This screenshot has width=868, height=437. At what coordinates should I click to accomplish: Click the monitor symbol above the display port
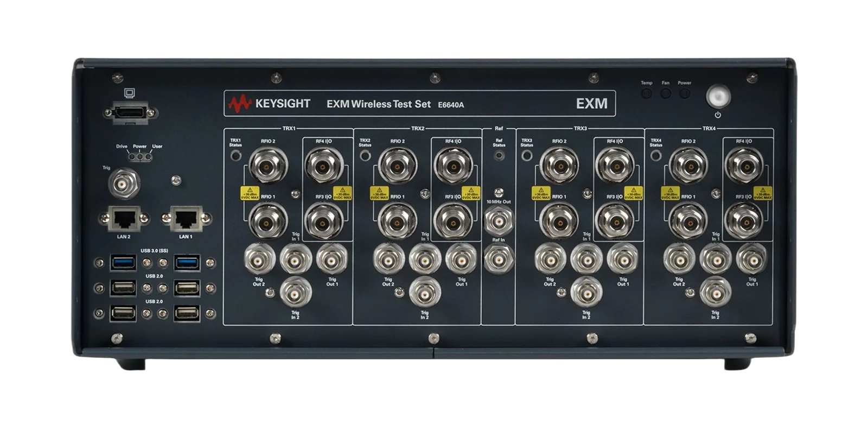point(129,93)
